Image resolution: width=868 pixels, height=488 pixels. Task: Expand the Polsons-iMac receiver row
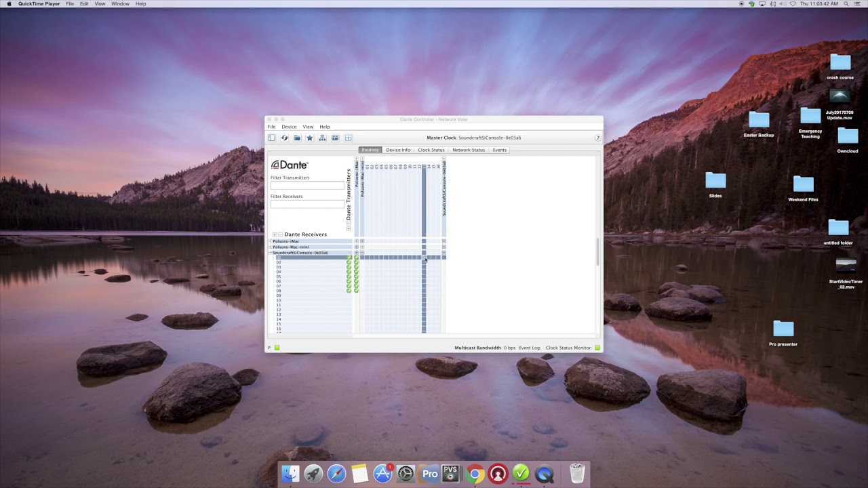(x=270, y=241)
